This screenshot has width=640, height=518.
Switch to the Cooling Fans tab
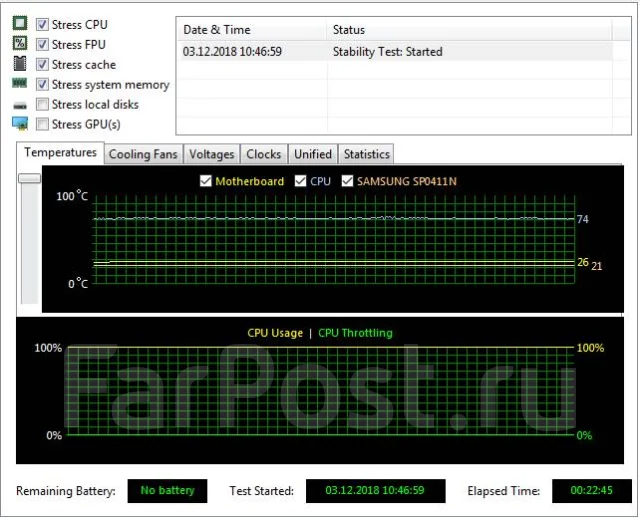[143, 154]
